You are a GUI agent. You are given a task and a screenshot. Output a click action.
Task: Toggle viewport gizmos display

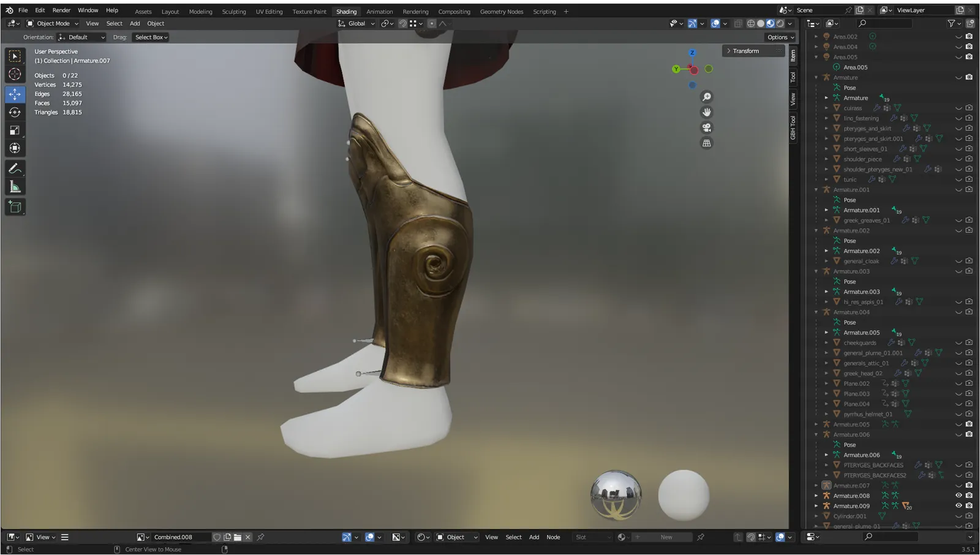coord(692,23)
